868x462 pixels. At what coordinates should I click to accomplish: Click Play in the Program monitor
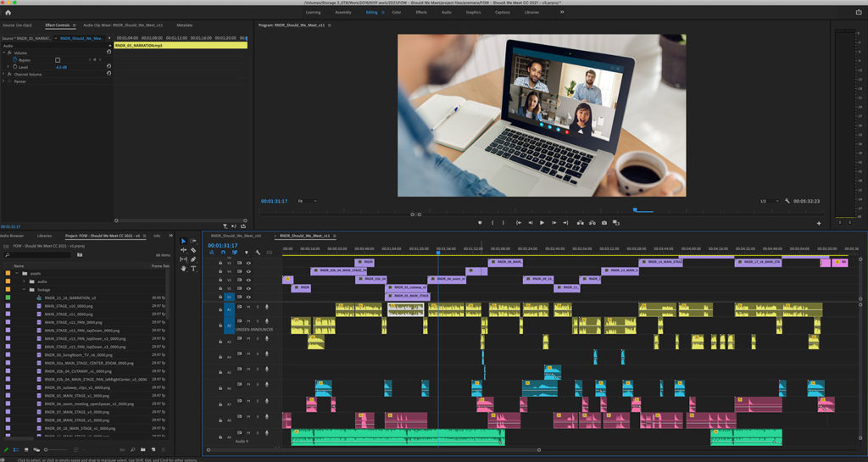click(542, 222)
